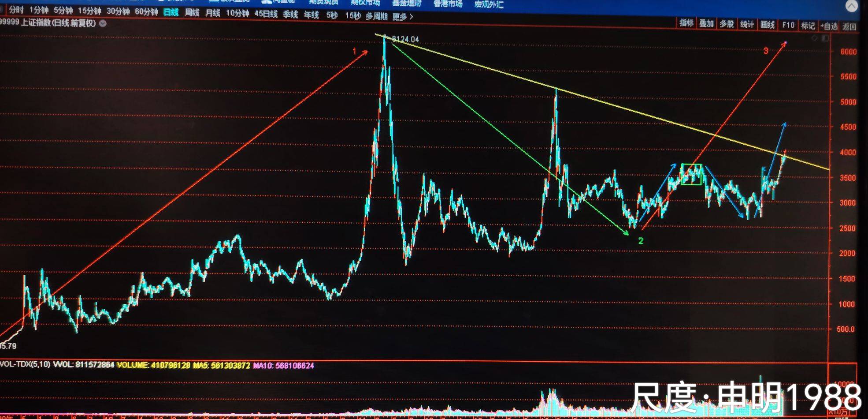Select the 分时 intraday view
Image resolution: width=868 pixels, height=419 pixels.
(x=16, y=10)
